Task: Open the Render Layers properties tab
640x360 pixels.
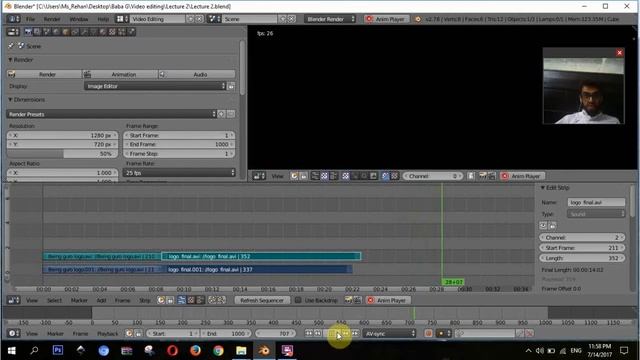Action: tap(37, 32)
